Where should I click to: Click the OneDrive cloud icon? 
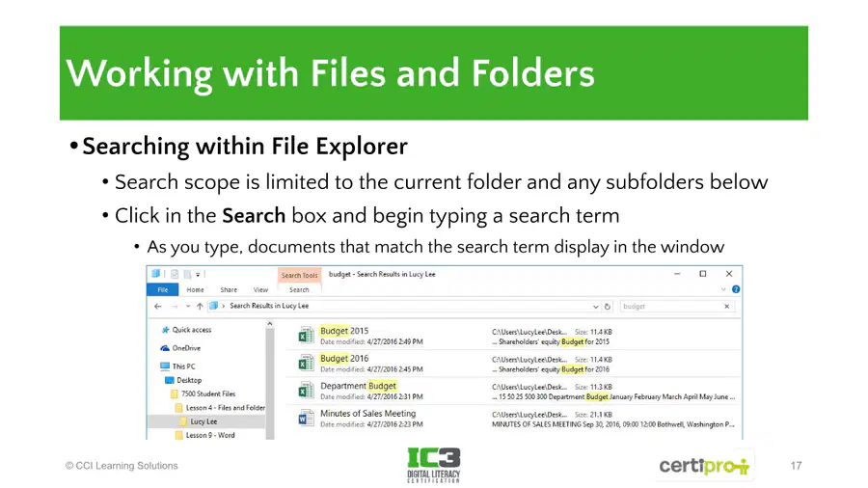pyautogui.click(x=164, y=348)
